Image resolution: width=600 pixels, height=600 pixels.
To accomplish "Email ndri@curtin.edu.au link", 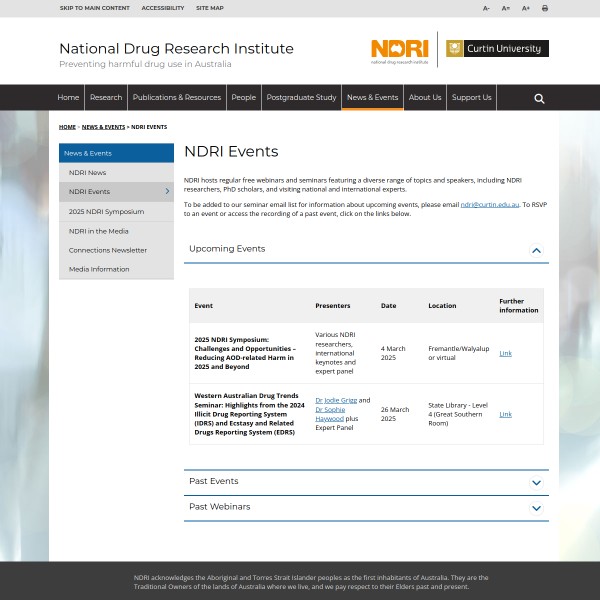I will point(489,204).
